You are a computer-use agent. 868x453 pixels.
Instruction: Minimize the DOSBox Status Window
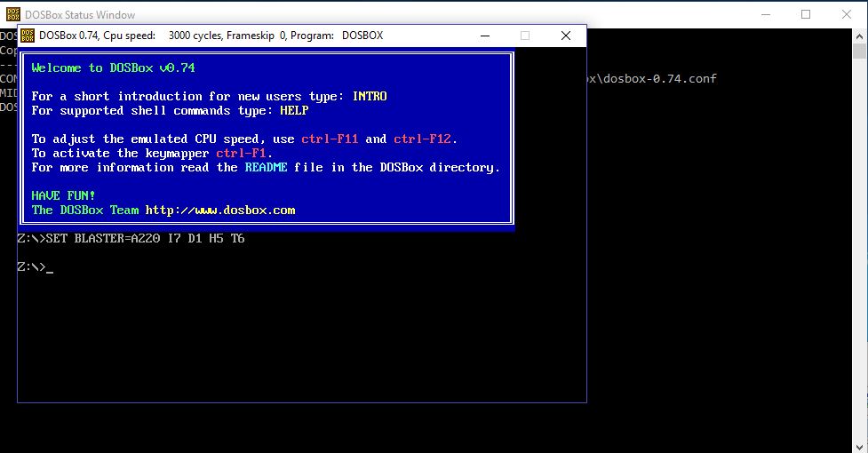coord(765,14)
